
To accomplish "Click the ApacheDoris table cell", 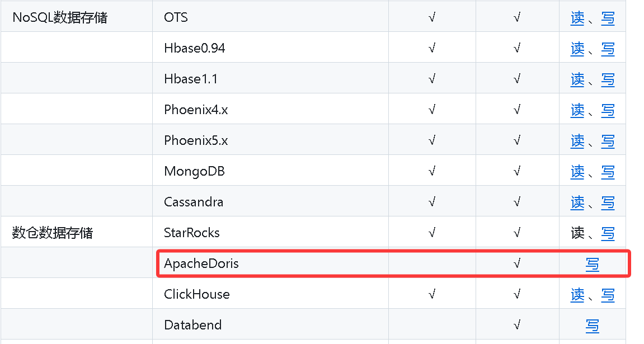I will click(x=270, y=263).
